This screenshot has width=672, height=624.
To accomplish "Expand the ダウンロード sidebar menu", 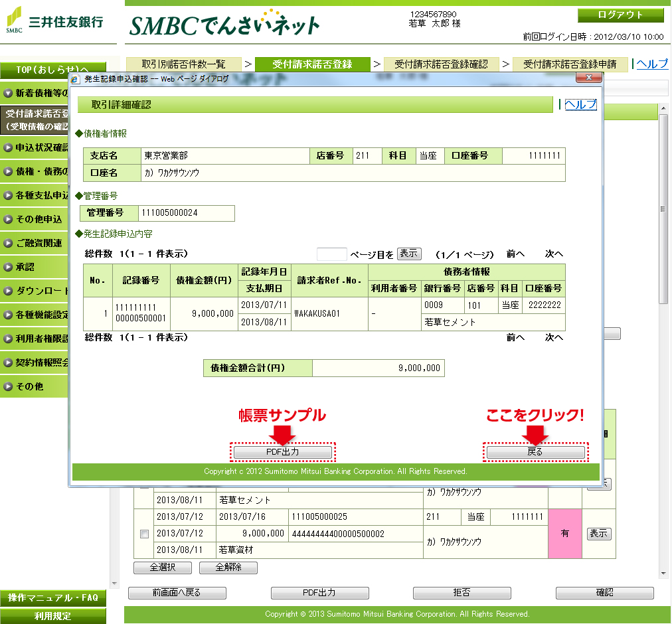I will pos(35,291).
